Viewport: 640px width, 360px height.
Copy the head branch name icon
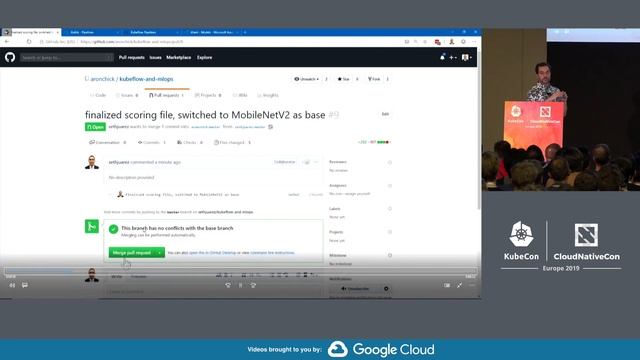[x=271, y=127]
